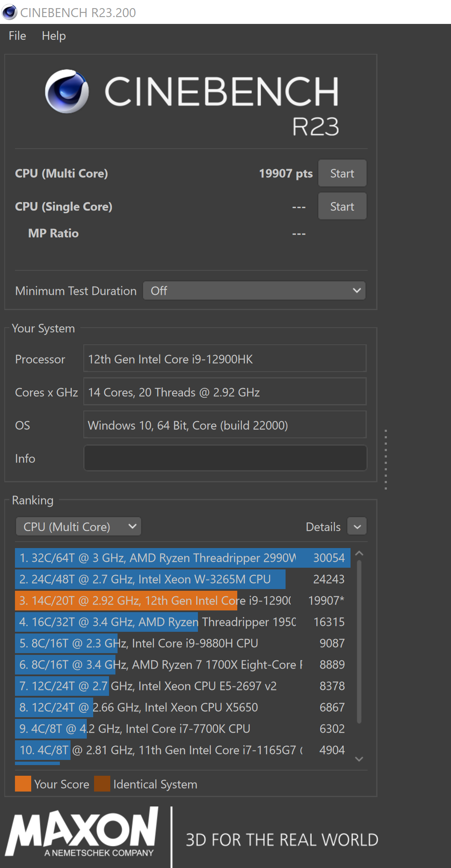
Task: Open the File menu
Action: point(17,36)
